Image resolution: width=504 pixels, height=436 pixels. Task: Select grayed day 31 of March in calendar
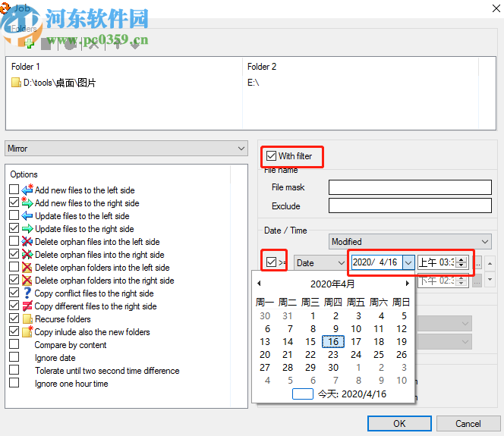(x=288, y=316)
